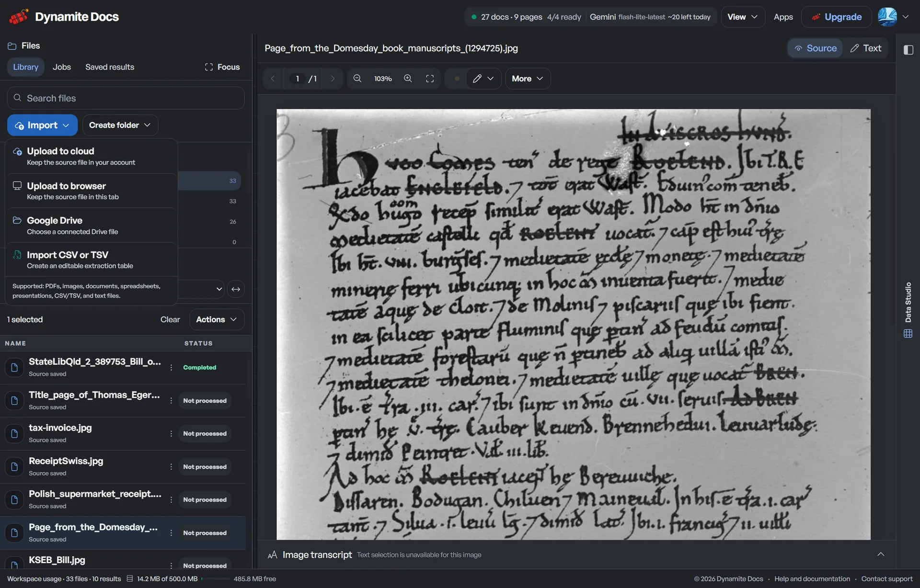Click the Gemini model quota indicator
The image size is (920, 588).
click(650, 17)
